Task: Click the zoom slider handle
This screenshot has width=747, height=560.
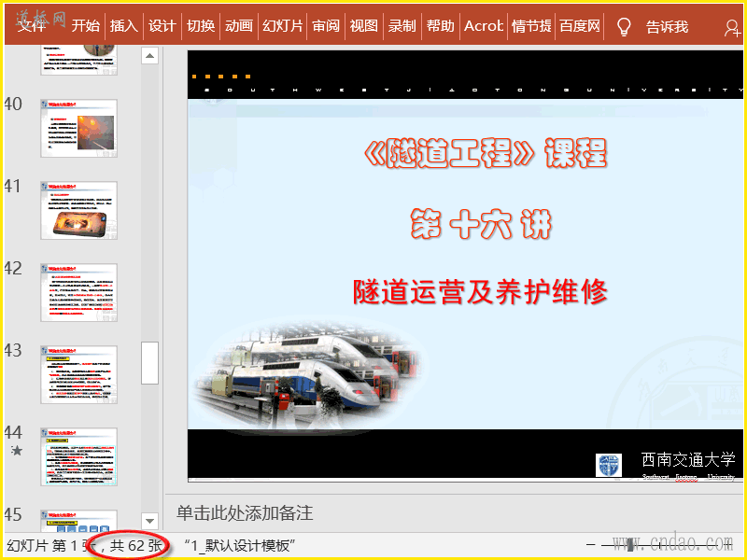Action: [x=630, y=544]
